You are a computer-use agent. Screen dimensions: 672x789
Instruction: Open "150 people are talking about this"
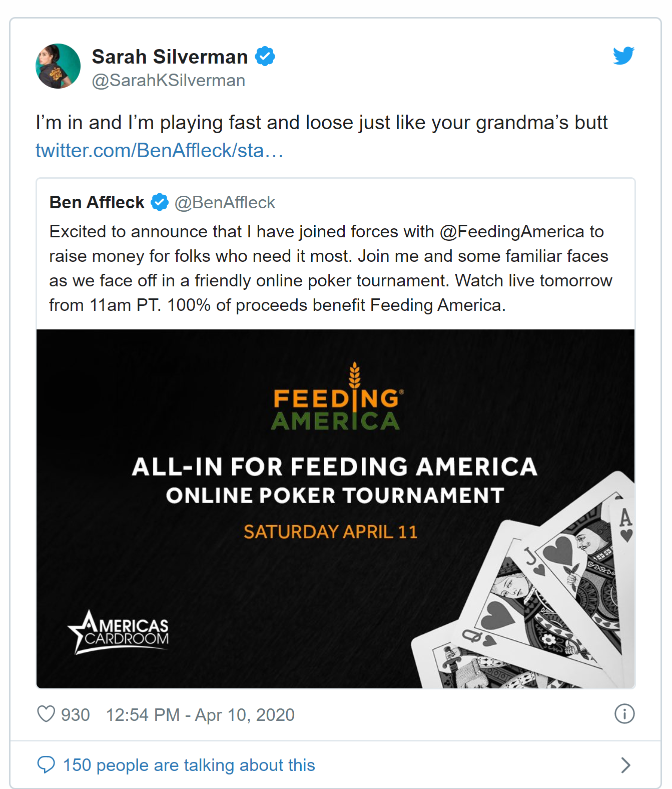point(189,765)
